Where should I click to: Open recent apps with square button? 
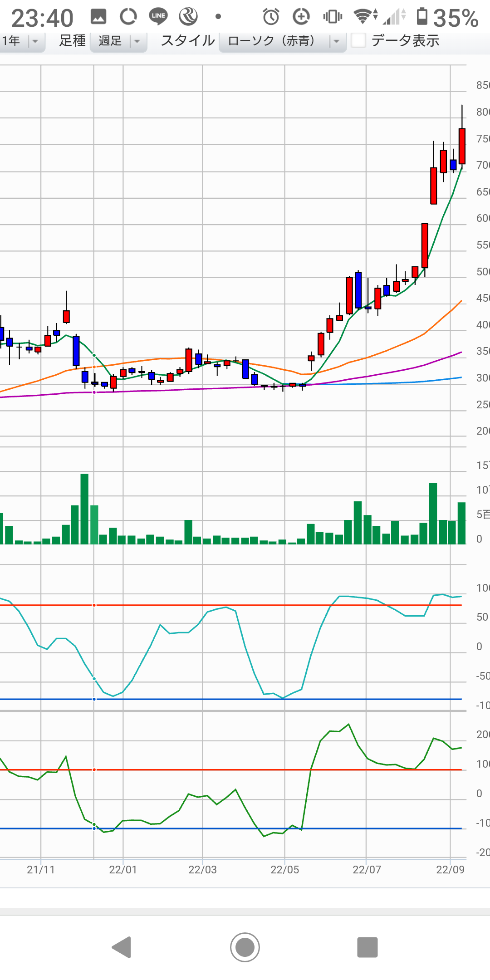click(367, 947)
